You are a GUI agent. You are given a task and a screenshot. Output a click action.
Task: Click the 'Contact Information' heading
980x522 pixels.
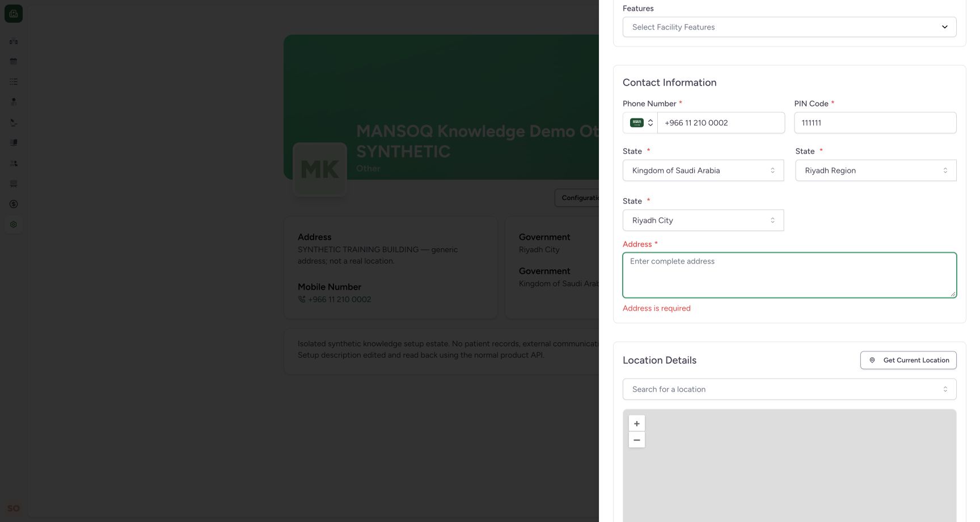click(669, 83)
